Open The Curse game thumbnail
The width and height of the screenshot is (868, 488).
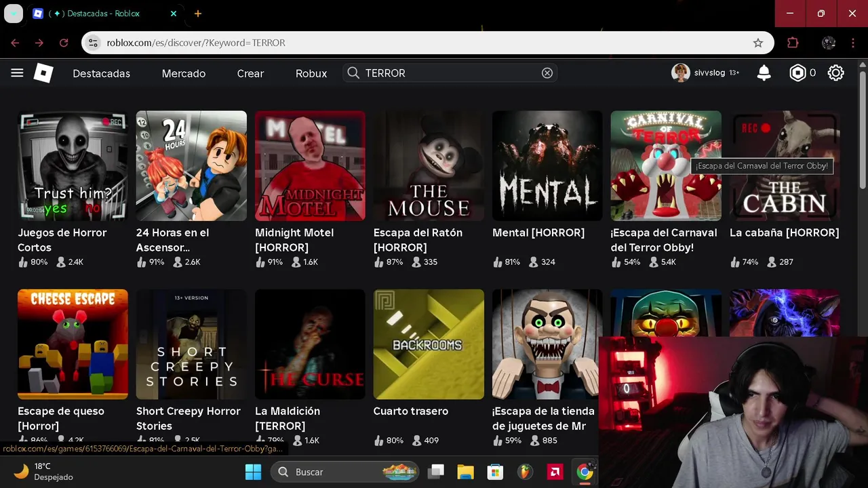[310, 344]
